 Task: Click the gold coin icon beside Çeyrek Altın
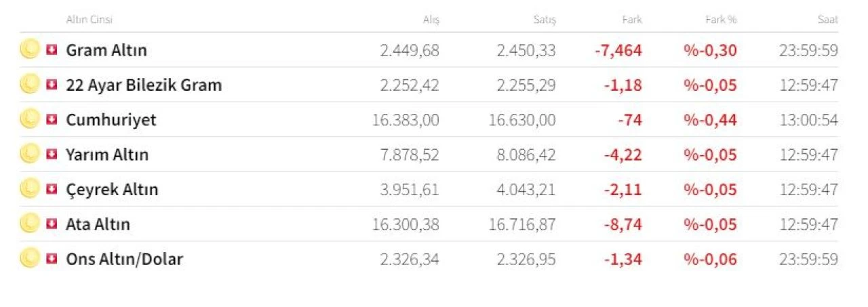[x=29, y=189]
